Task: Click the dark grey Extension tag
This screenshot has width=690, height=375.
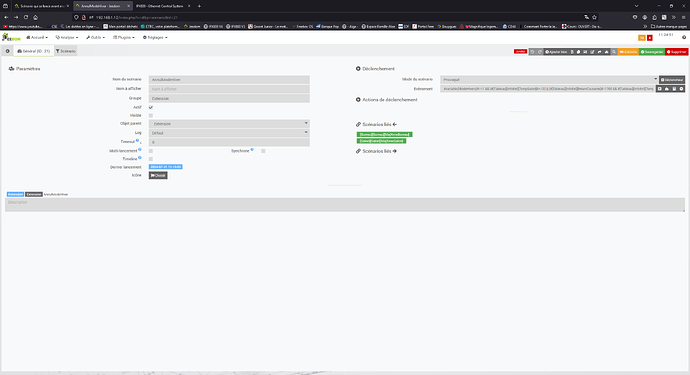Action: 34,194
